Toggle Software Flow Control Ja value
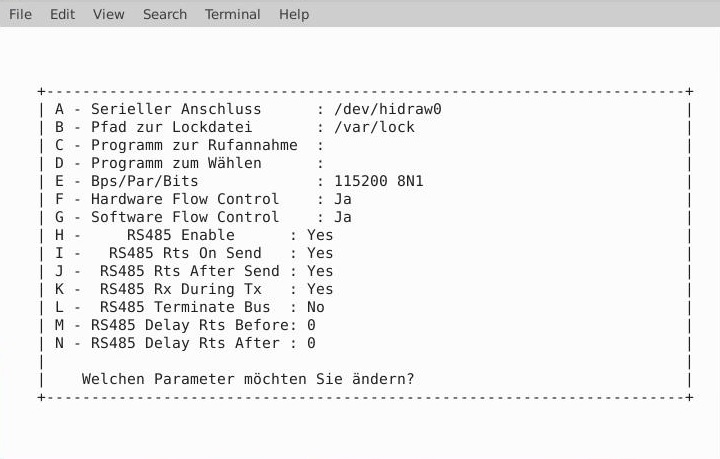 pyautogui.click(x=343, y=217)
